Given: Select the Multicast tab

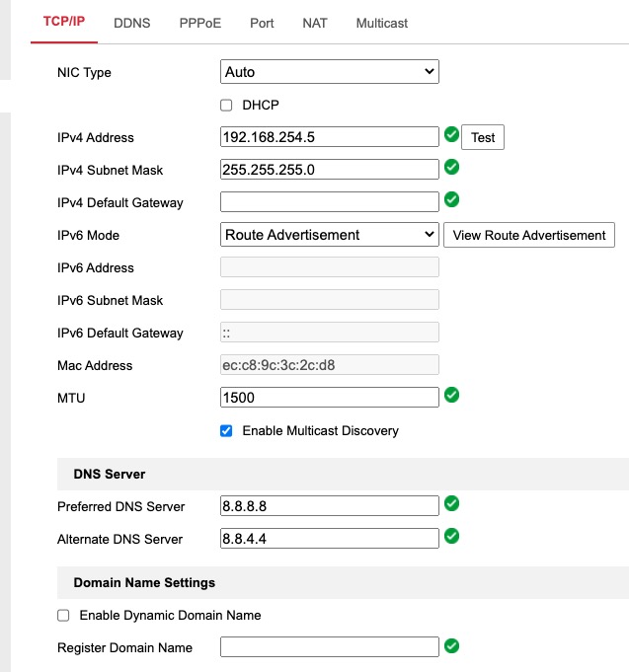Looking at the screenshot, I should coord(382,23).
